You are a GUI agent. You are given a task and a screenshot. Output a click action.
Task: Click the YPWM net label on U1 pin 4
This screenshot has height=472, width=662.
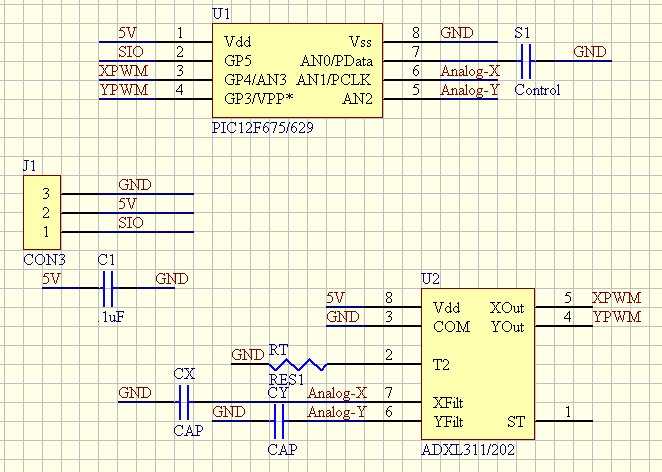point(124,90)
